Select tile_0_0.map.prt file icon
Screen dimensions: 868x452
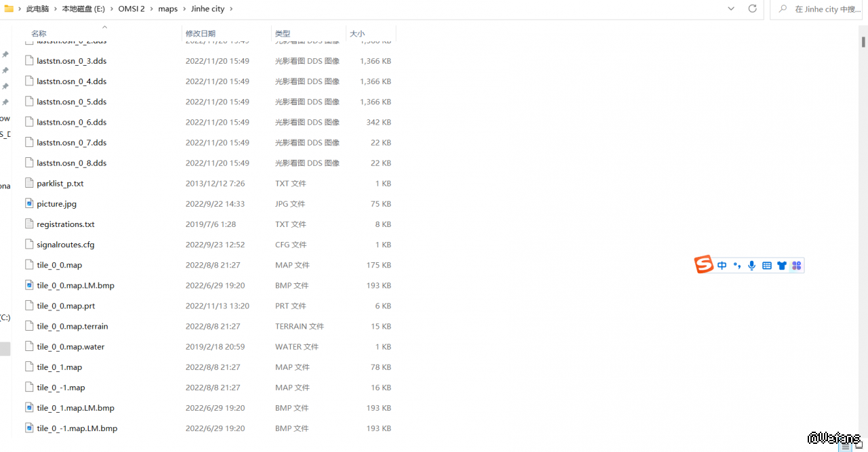coord(29,306)
